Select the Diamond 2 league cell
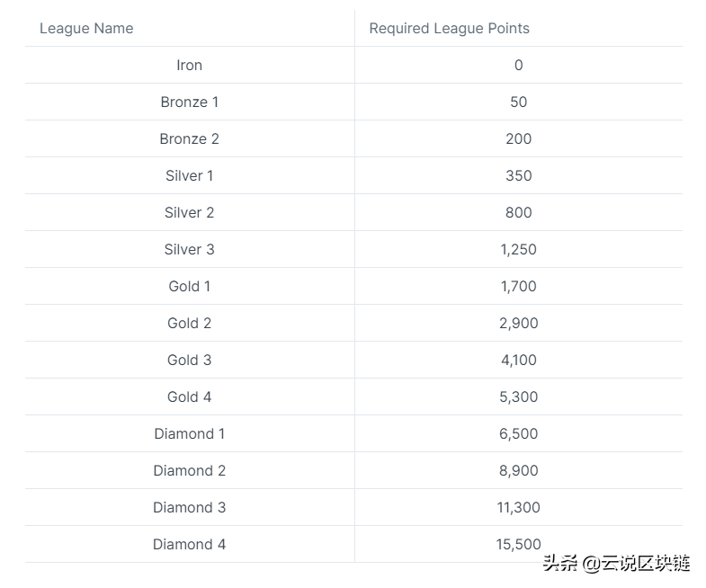Viewport: 706px width, 588px height. click(x=189, y=471)
